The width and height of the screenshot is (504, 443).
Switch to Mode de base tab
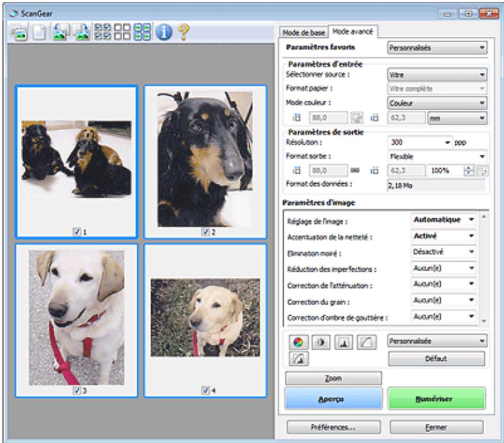click(303, 33)
